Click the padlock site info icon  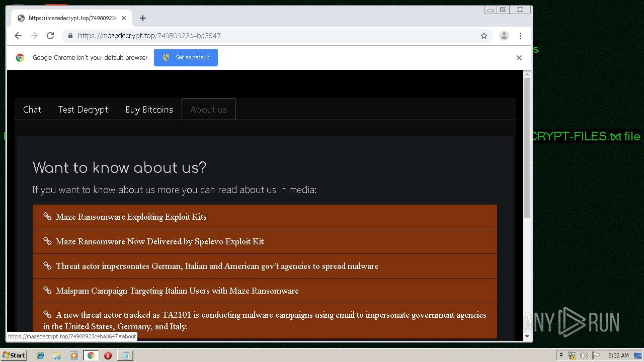[70, 36]
